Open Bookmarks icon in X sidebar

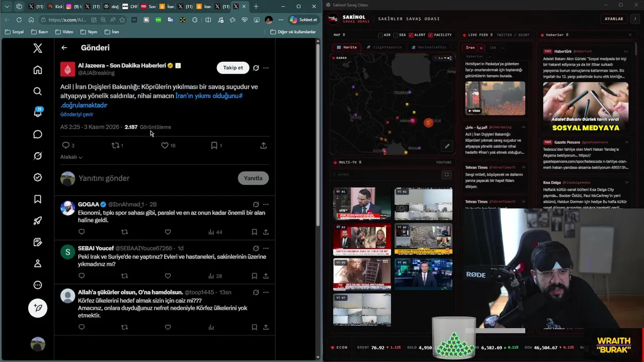(x=38, y=199)
